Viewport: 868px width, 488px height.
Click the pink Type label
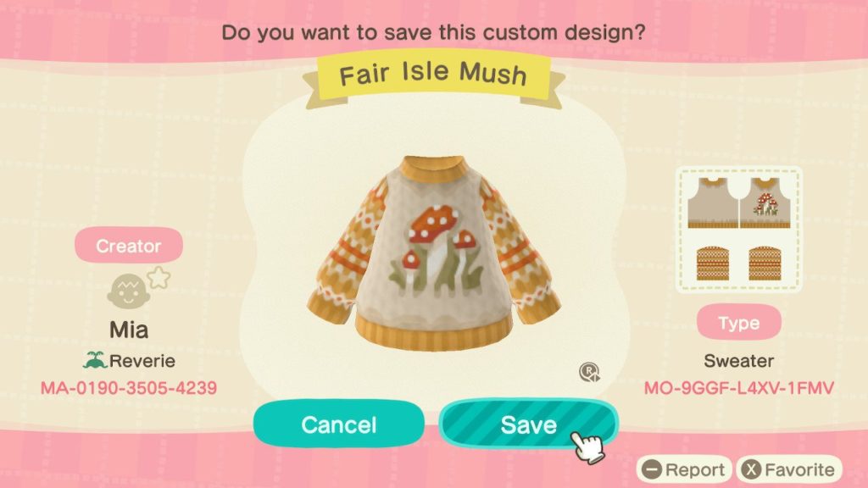pyautogui.click(x=739, y=322)
